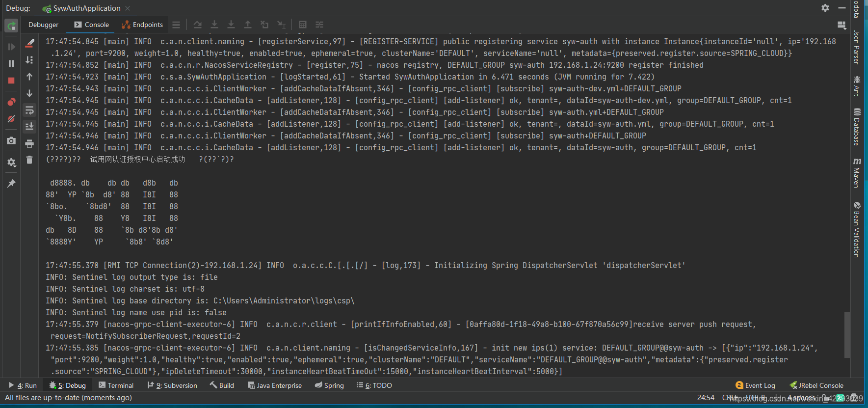
Task: Click the Sentinel log base directory line
Action: (200, 300)
